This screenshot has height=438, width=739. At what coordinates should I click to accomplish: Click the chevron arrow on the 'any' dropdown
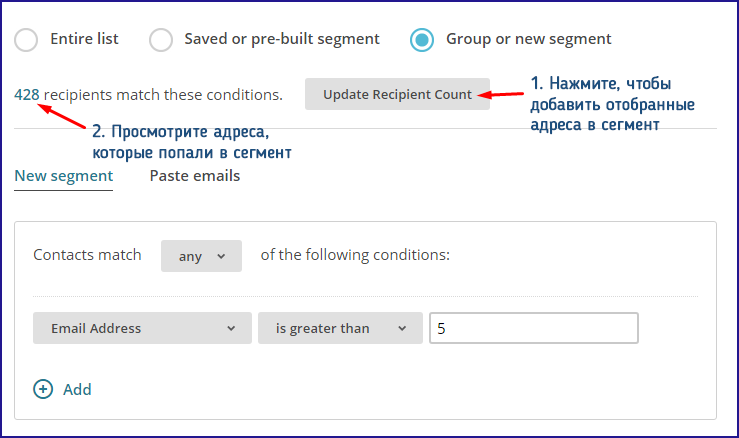(221, 256)
